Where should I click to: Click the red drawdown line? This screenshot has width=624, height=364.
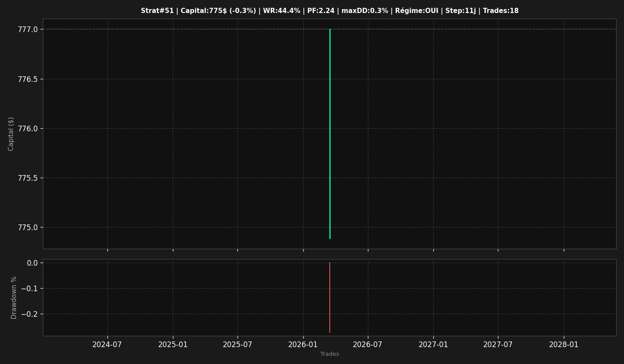[329, 297]
